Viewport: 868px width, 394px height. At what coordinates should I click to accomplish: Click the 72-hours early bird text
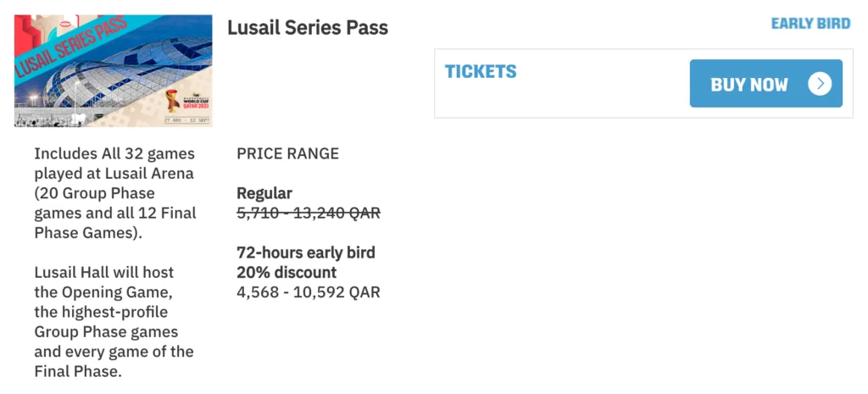[306, 252]
